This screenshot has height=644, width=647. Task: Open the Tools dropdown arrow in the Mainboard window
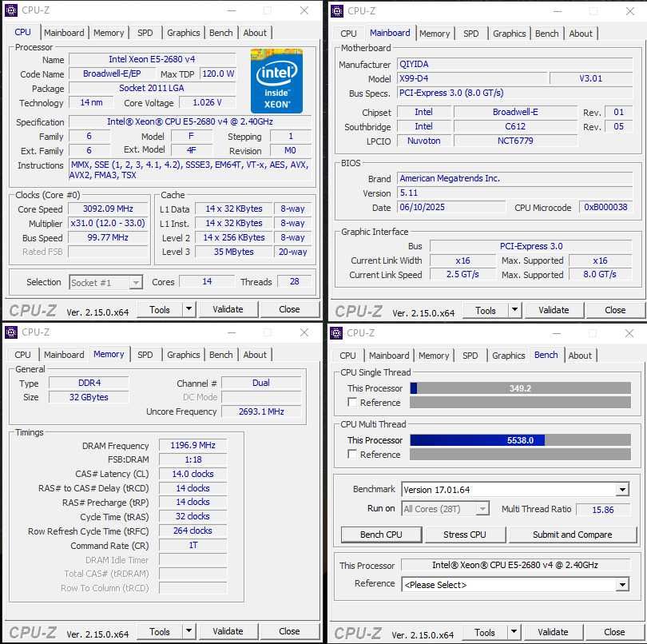point(515,310)
